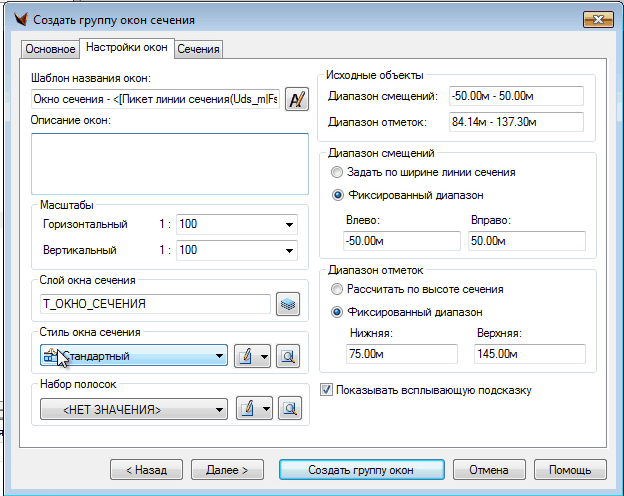Screen dimensions: 624x496
Task: Click the pick-from-drawing icon for band set
Action: click(289, 408)
